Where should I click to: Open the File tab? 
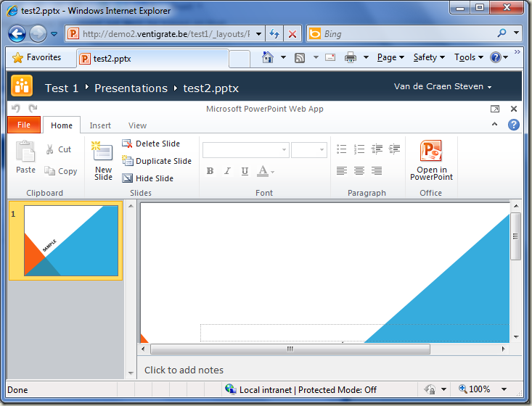(x=24, y=125)
